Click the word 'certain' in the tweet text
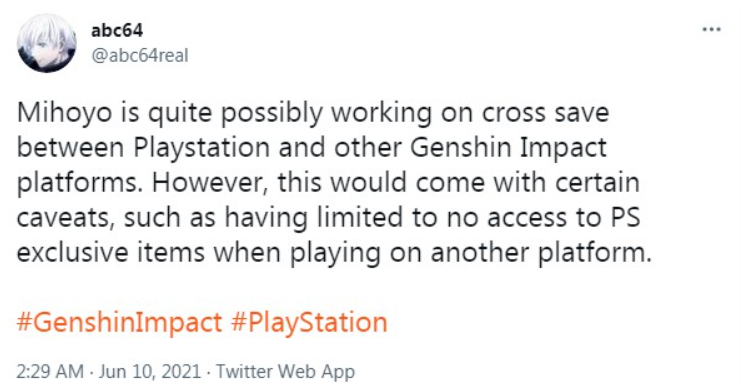This screenshot has width=741, height=383. [597, 183]
